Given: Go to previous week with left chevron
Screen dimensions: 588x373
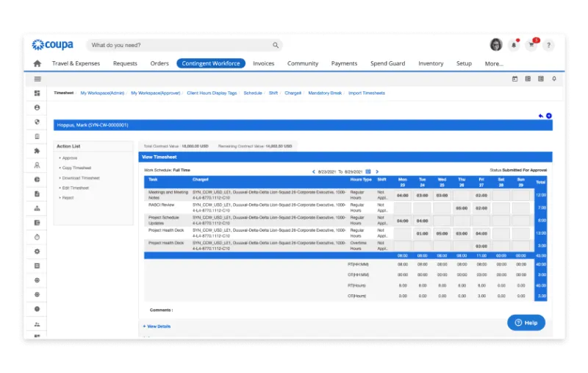Looking at the screenshot, I should tap(314, 172).
